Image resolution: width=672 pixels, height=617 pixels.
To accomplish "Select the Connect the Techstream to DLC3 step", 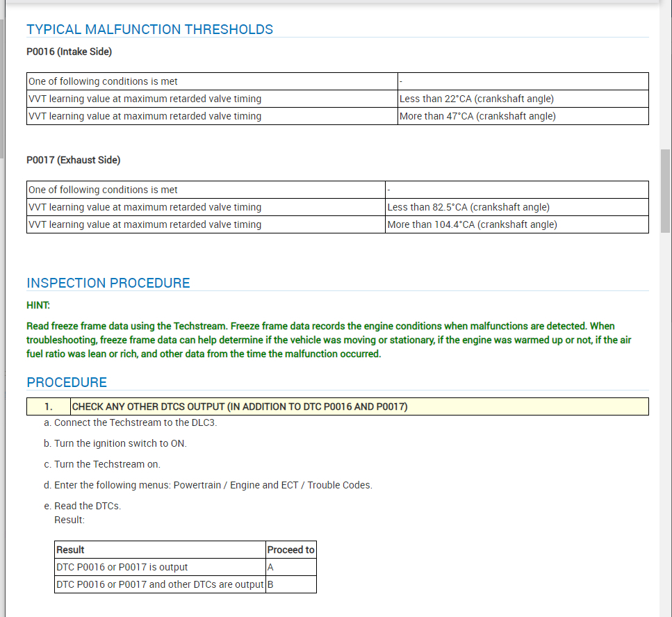I will point(130,422).
